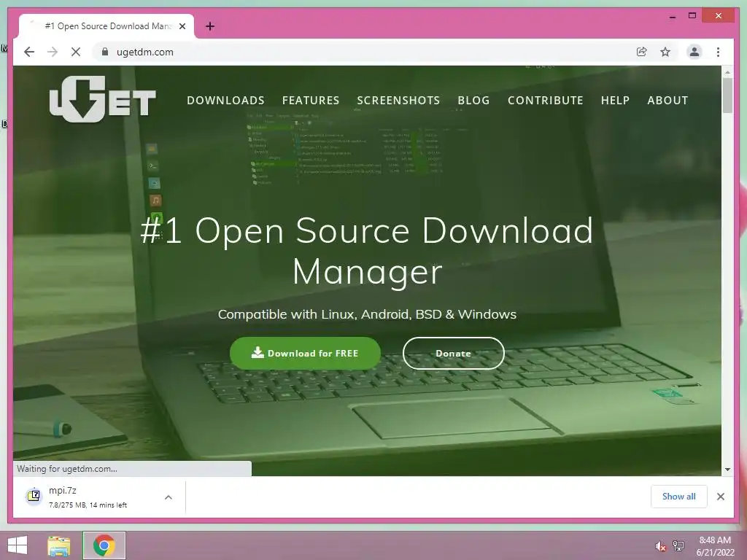This screenshot has height=560, width=747.
Task: Click the muted volume tray icon
Action: coord(660,546)
